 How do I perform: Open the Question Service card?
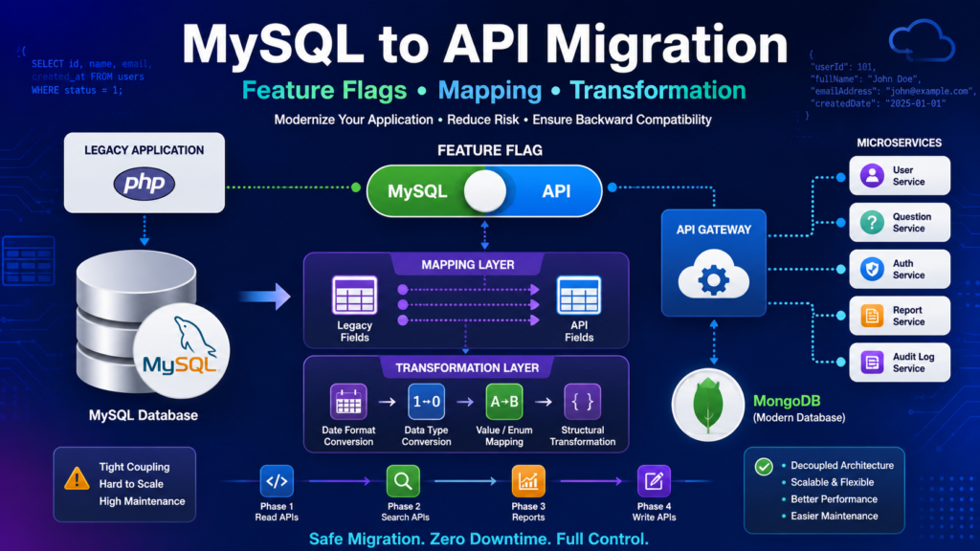(x=900, y=222)
